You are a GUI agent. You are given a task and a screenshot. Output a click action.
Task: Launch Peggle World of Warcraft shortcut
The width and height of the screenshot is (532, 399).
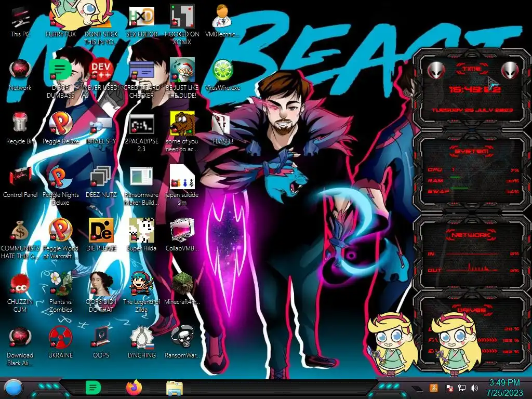coord(60,240)
